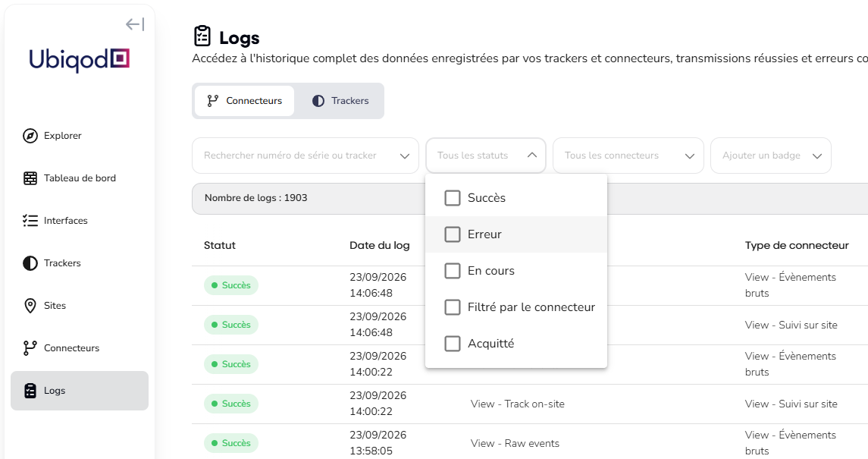
Task: Click the sidebar Trackers half-circle icon
Action: (30, 263)
